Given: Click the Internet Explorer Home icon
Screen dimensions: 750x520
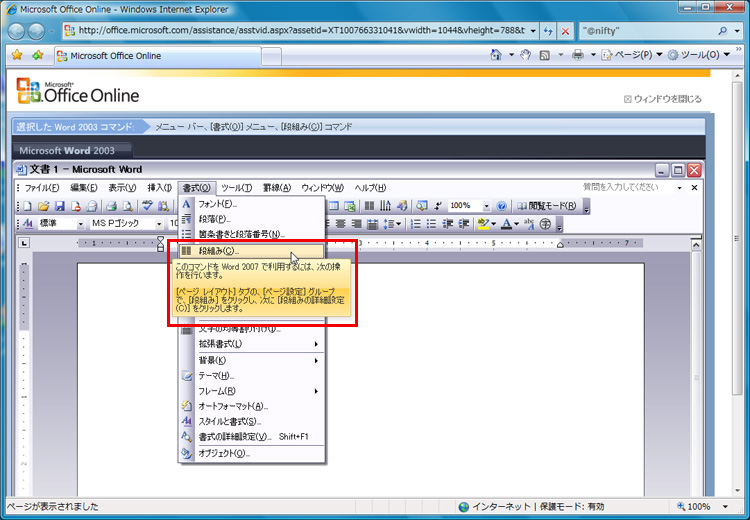Looking at the screenshot, I should pos(496,55).
